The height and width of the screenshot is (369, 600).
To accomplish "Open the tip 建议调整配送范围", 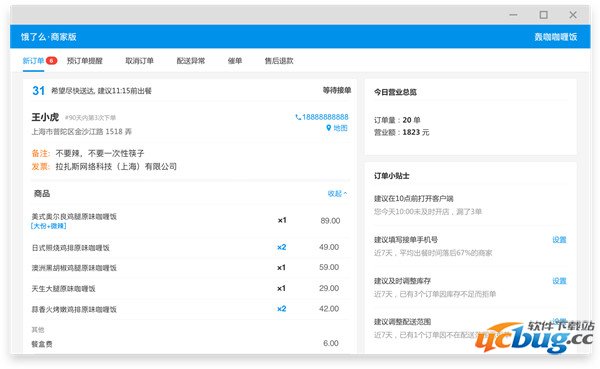I will [403, 322].
